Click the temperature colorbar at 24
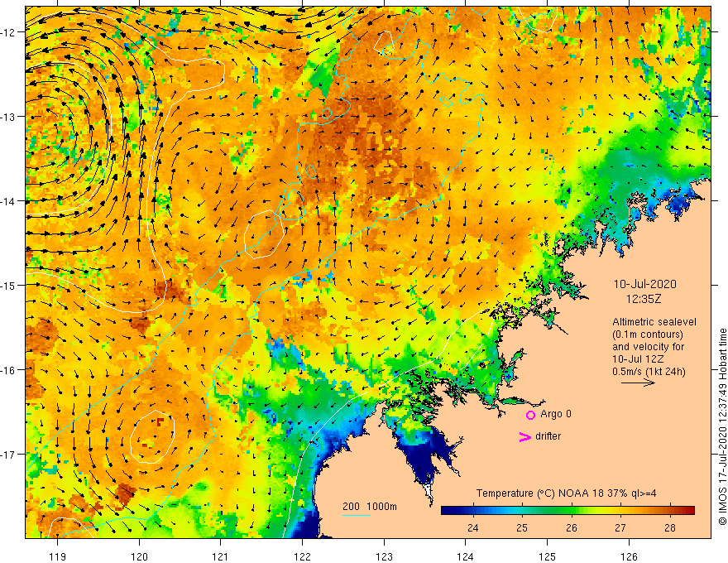Viewport: 728px width, 563px height. coord(473,511)
